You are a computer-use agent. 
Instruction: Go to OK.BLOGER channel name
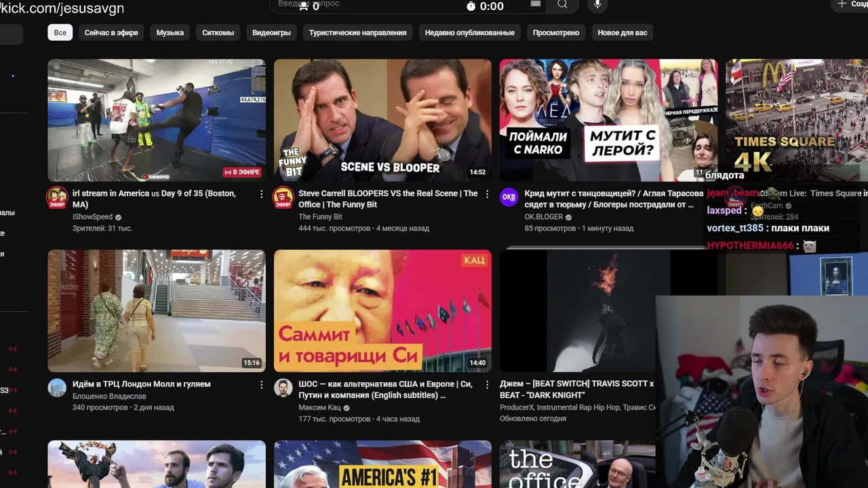(544, 217)
